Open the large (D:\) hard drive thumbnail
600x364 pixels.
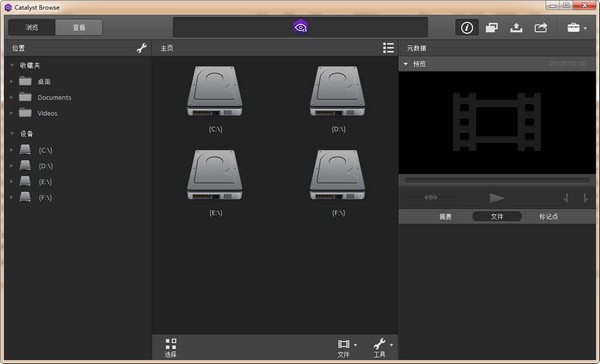(x=338, y=91)
